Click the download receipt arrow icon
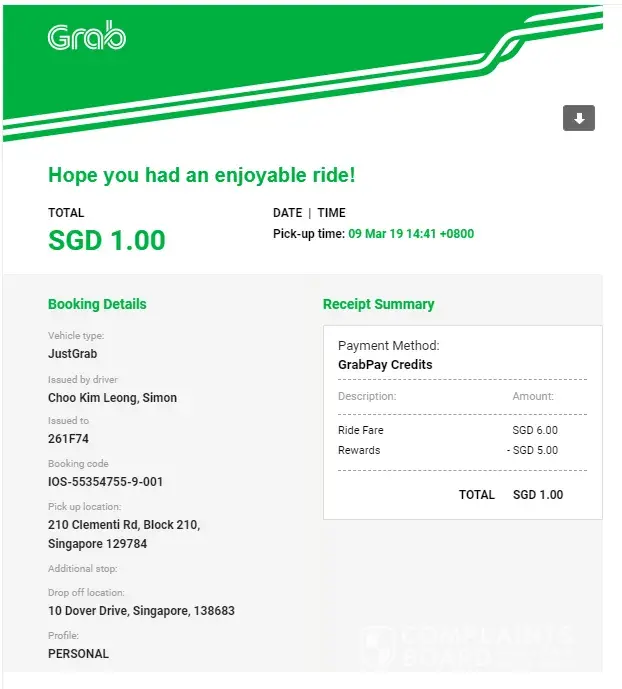 point(579,118)
